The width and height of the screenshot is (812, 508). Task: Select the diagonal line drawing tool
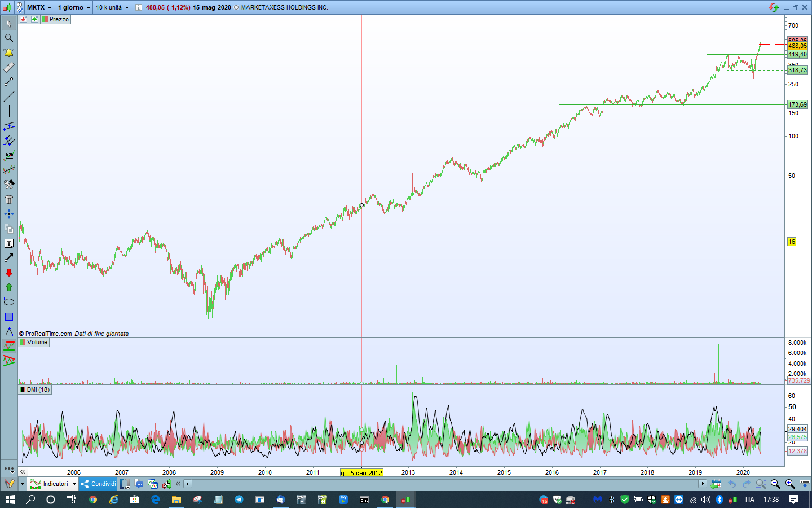[x=9, y=97]
